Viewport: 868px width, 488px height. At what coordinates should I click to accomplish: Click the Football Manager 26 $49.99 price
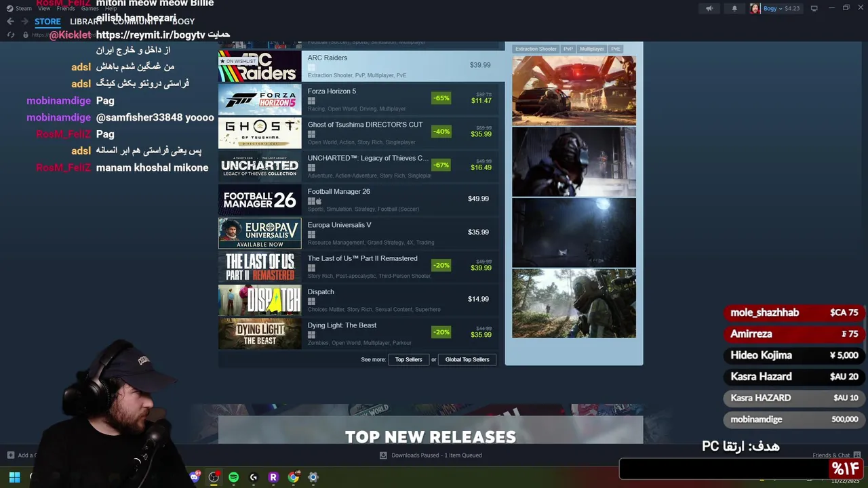click(478, 199)
